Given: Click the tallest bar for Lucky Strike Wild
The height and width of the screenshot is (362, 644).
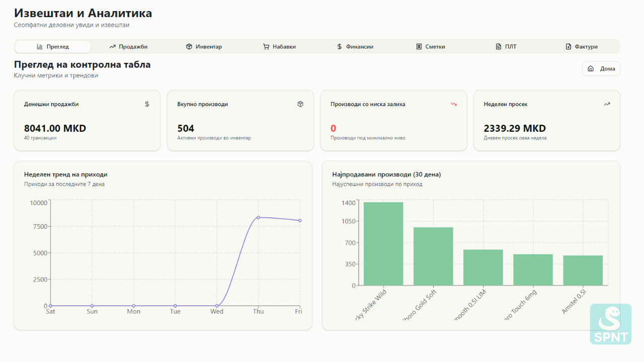Looking at the screenshot, I should [383, 244].
